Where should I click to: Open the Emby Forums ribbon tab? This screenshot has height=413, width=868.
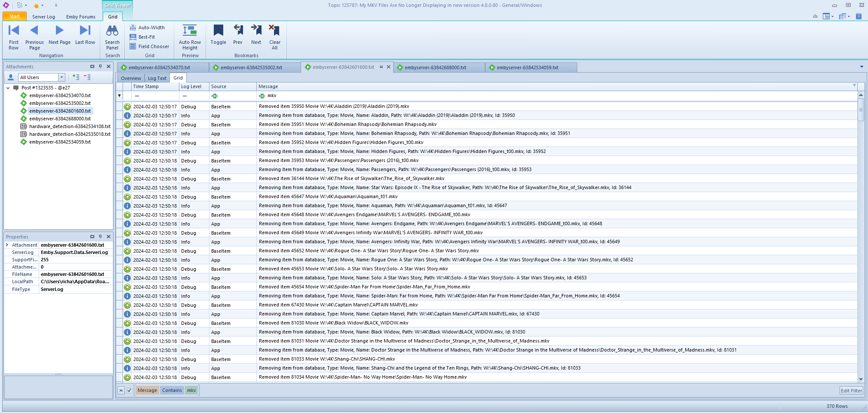pos(81,17)
